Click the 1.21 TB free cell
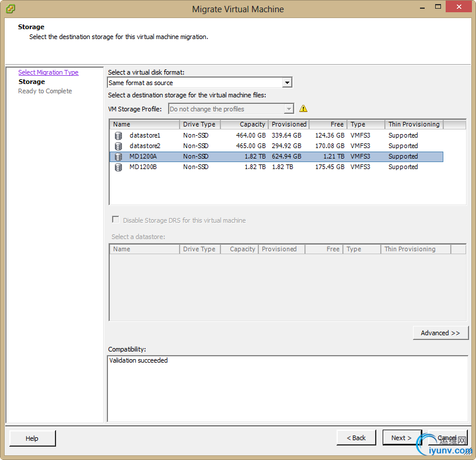The height and width of the screenshot is (460, 476). tap(334, 157)
